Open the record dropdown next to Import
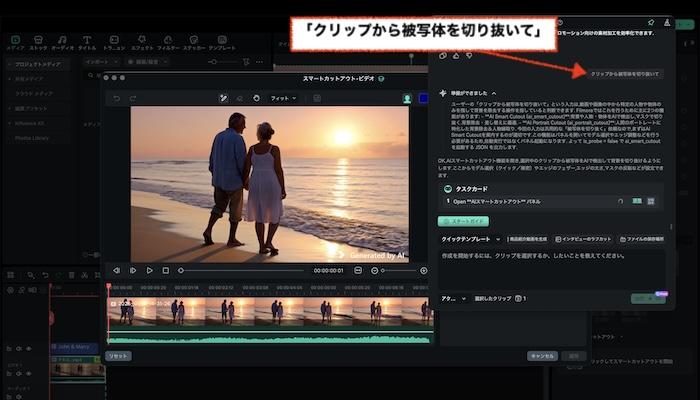 [146, 62]
